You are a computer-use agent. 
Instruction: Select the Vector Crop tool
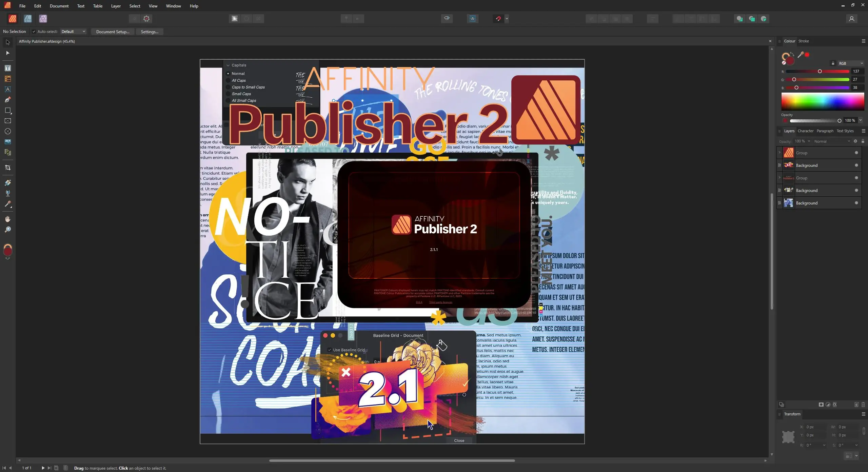click(x=7, y=168)
